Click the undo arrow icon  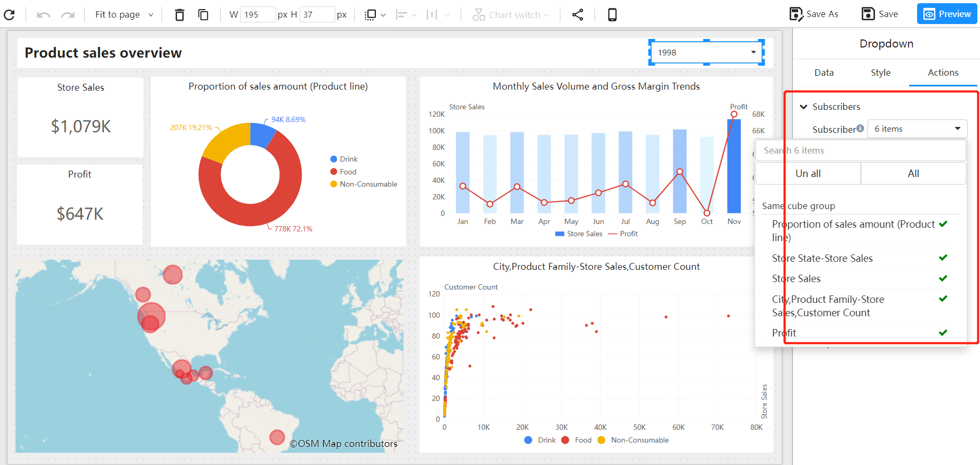[43, 14]
